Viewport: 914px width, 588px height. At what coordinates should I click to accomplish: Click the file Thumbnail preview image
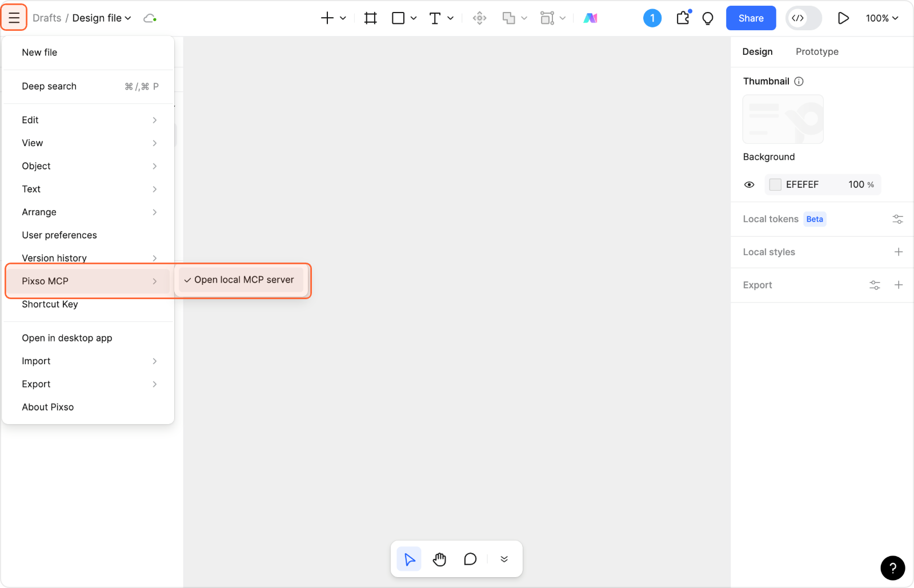pyautogui.click(x=783, y=119)
